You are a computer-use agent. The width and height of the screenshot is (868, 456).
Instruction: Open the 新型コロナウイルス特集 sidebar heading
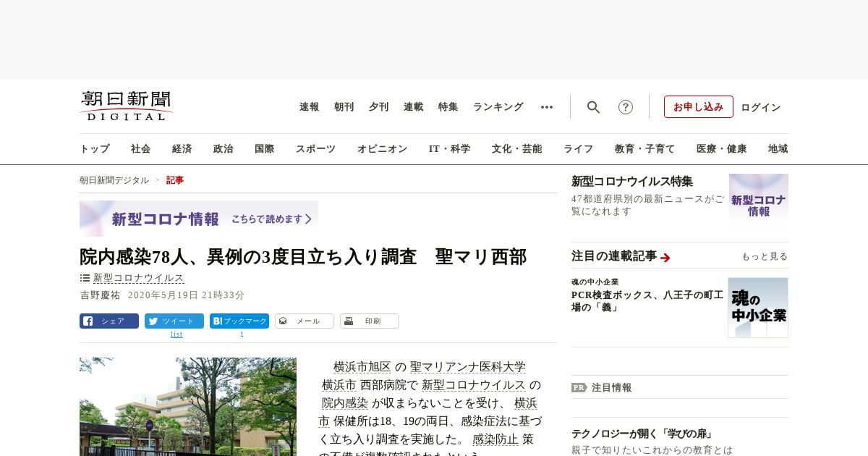click(632, 182)
